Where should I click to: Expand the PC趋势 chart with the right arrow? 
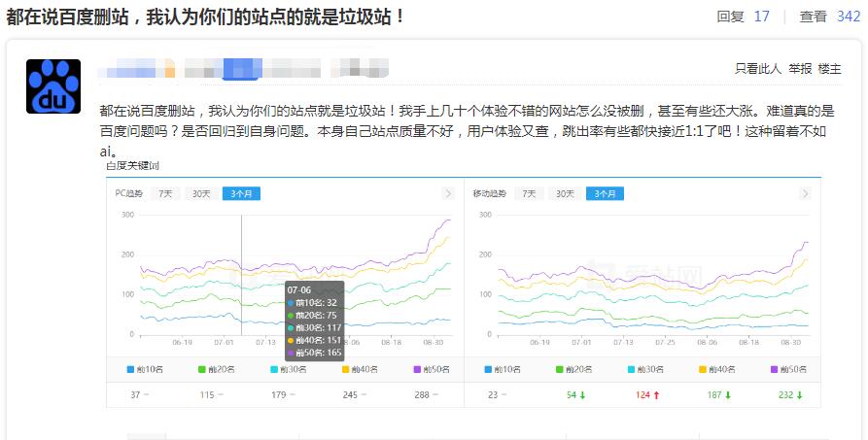click(448, 193)
